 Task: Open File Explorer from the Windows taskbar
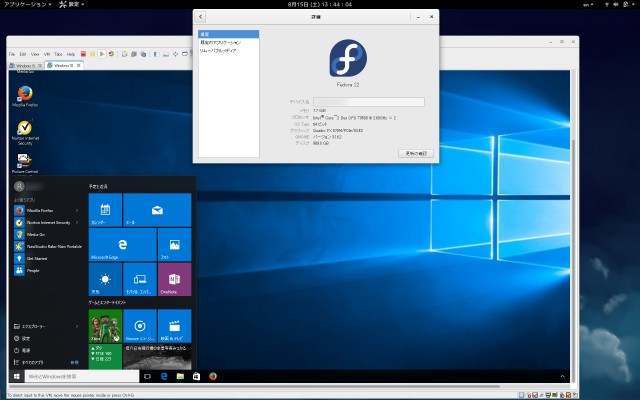click(180, 376)
